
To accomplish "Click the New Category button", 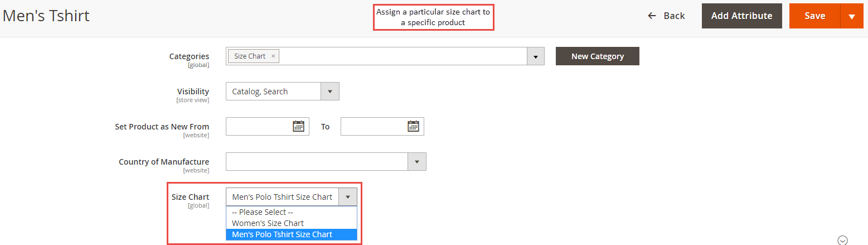I will tap(598, 56).
